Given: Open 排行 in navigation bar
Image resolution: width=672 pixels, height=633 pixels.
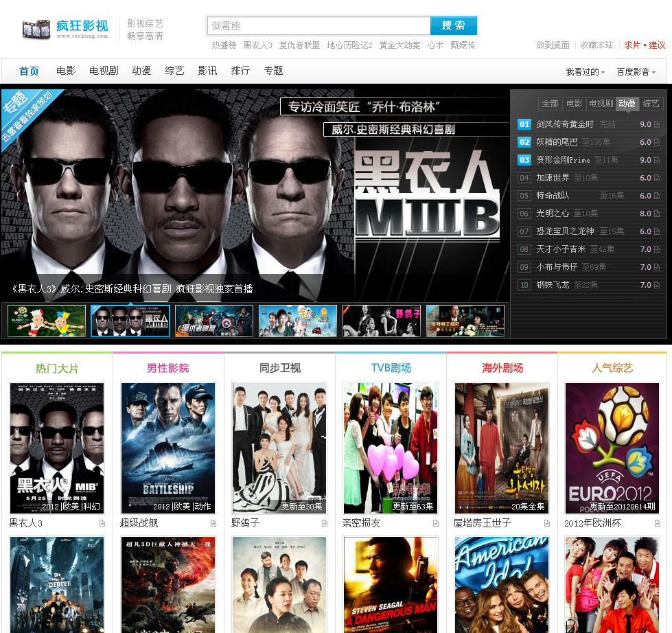Looking at the screenshot, I should [240, 71].
